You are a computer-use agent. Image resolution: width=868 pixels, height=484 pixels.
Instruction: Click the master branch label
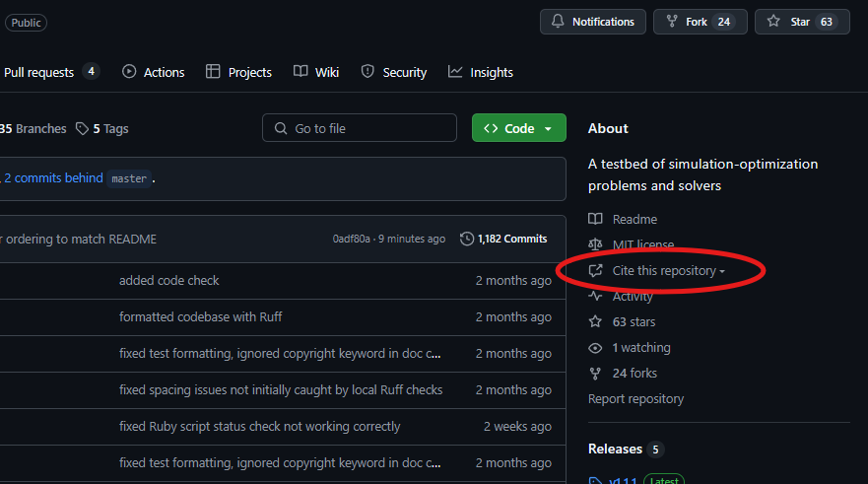[x=129, y=178]
